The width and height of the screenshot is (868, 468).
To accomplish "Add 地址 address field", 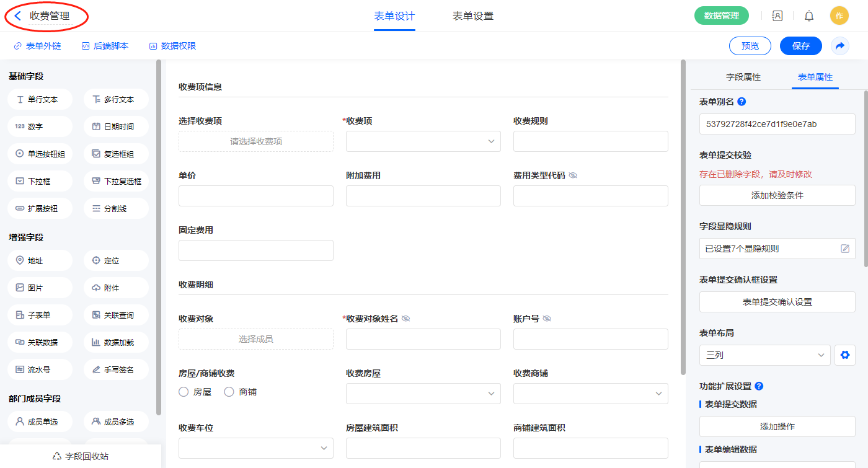I will coord(40,260).
